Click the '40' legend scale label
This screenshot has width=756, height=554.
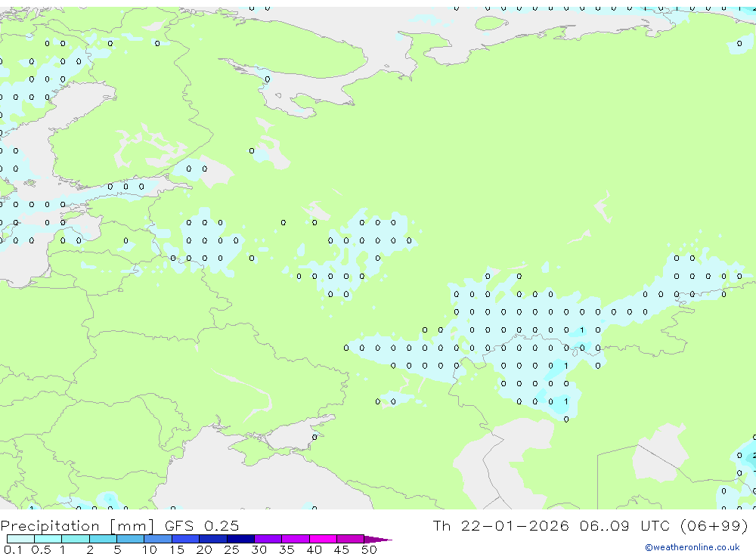coord(314,549)
